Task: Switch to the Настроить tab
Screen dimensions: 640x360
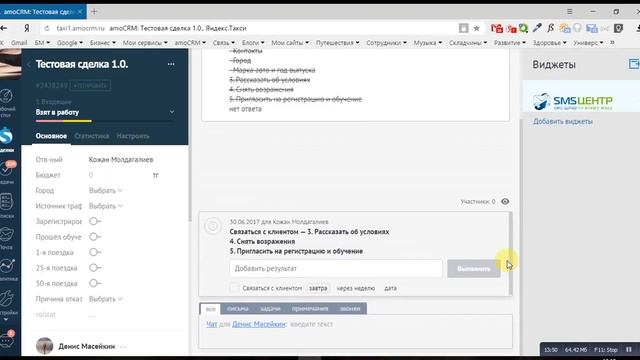Action: tap(133, 136)
